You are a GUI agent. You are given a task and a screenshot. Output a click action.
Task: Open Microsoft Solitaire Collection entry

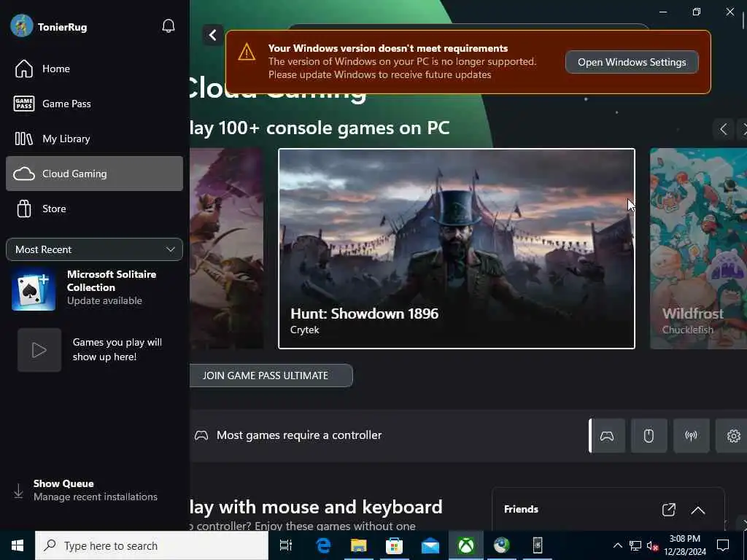pos(94,287)
